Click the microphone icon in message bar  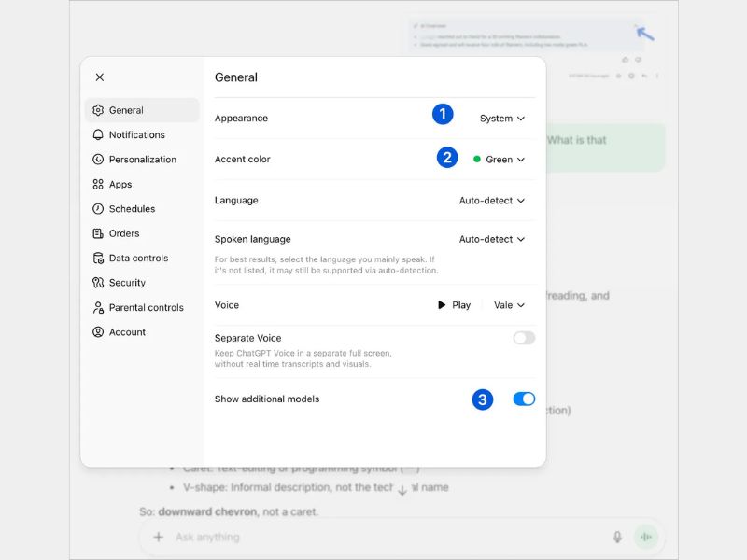coord(617,537)
